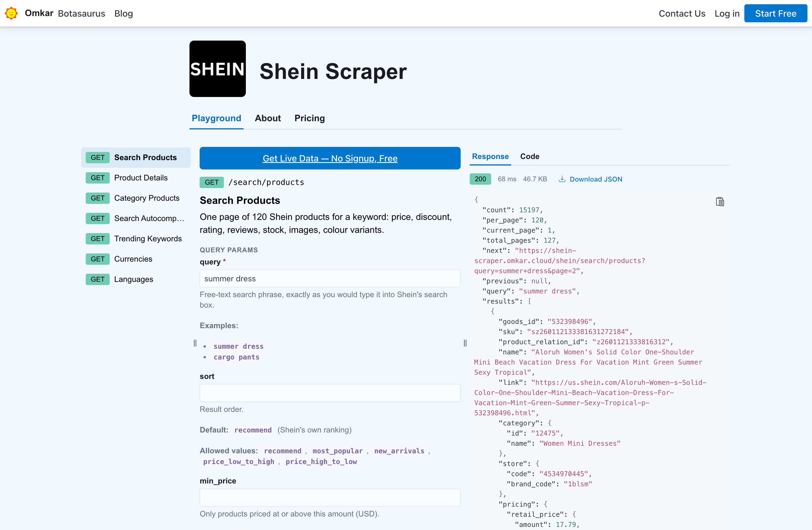Open Contact Us page
This screenshot has width=812, height=530.
[682, 13]
